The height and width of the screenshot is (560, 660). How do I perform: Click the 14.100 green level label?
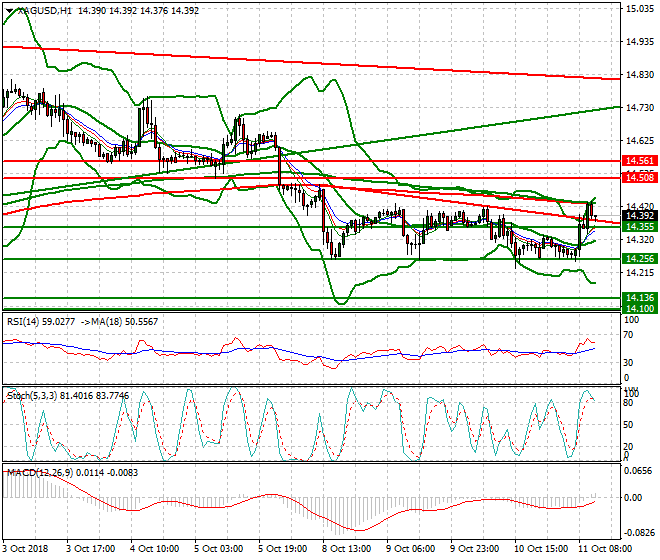[640, 308]
